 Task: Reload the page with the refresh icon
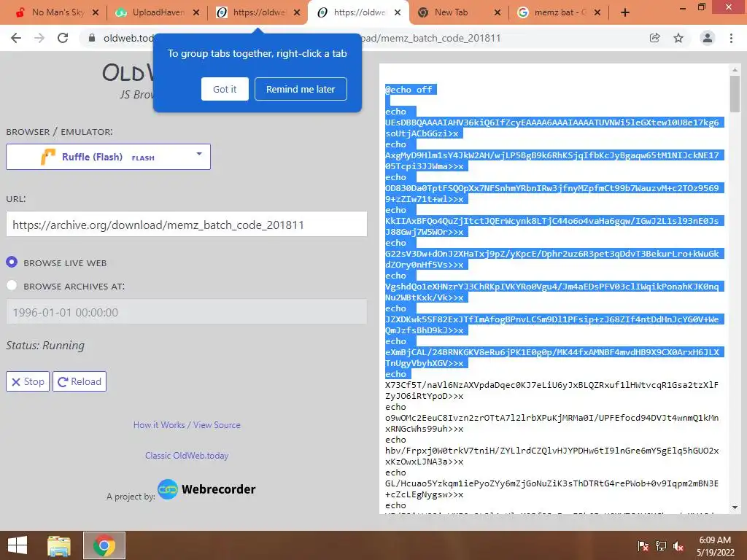(x=63, y=38)
